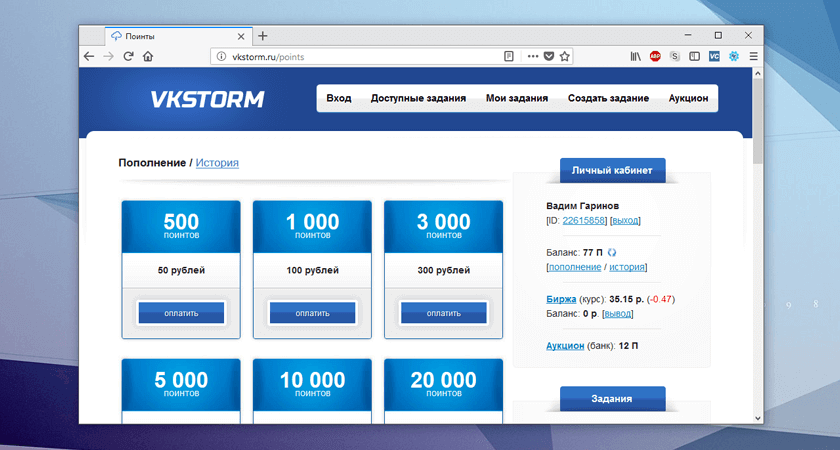The image size is (840, 450).
Task: Click the blue gear extension icon
Action: (733, 56)
